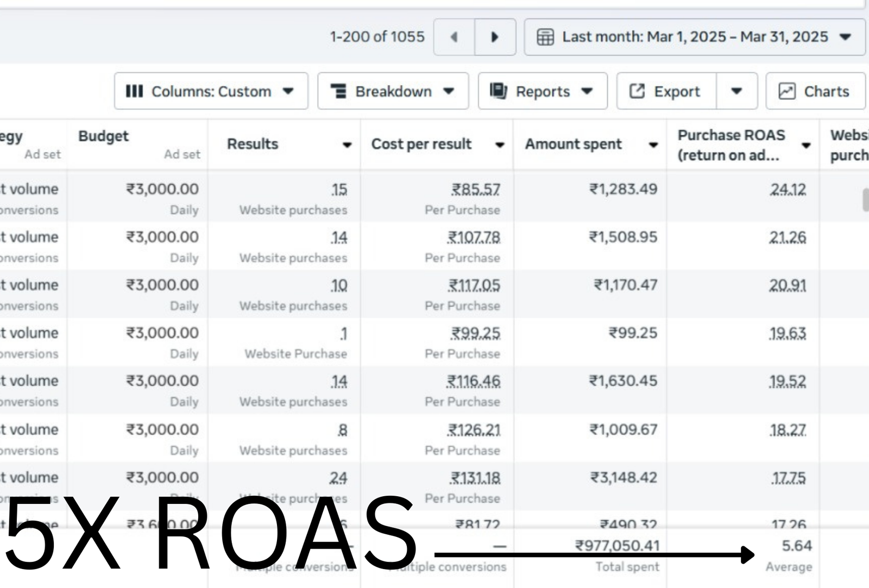Open the Columns: Custom dropdown
Image resolution: width=869 pixels, height=588 pixels.
[211, 91]
